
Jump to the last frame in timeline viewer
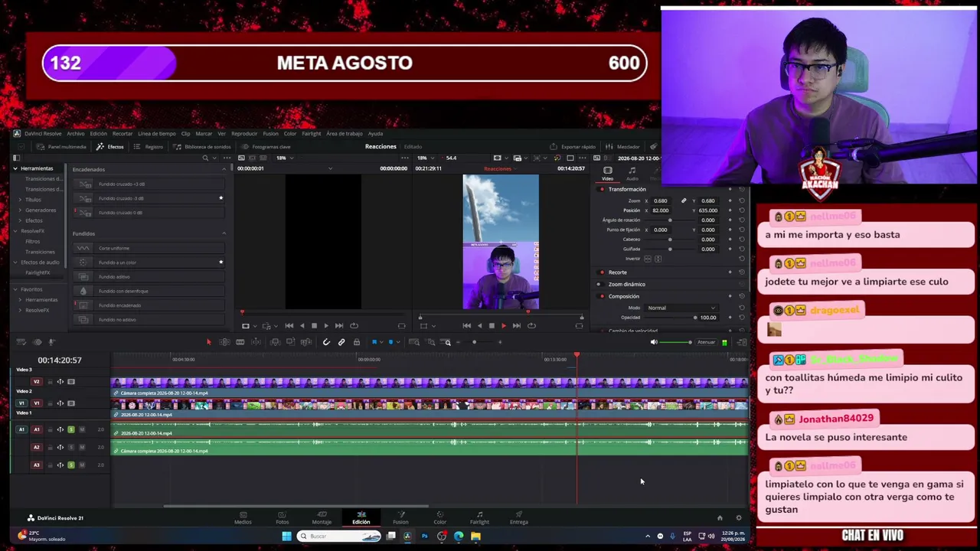[x=517, y=326]
